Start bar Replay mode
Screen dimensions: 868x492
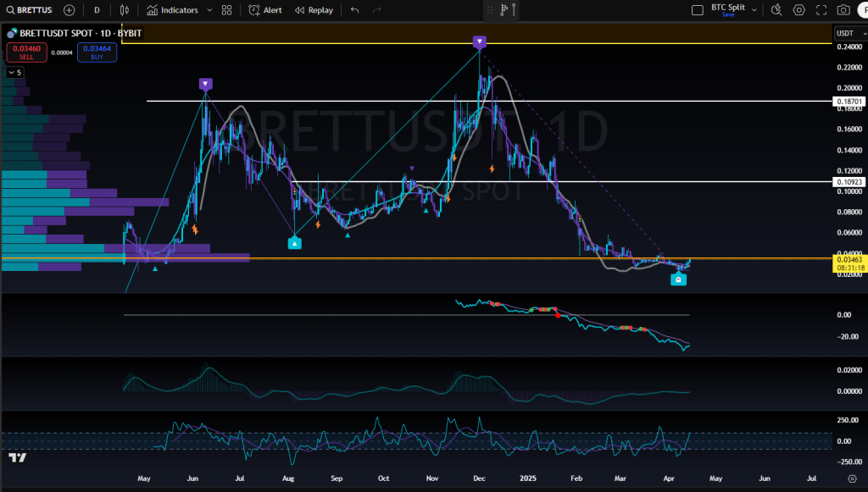[x=314, y=10]
